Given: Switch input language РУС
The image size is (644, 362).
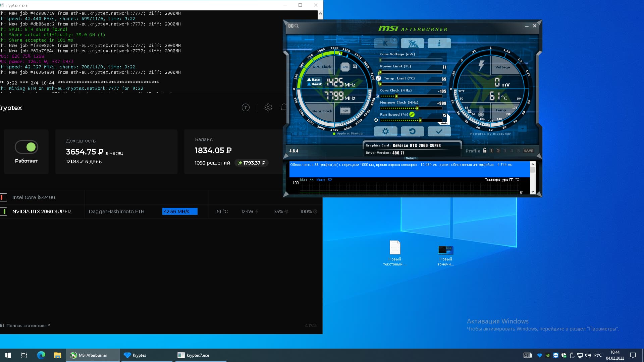Looking at the screenshot, I should [x=598, y=355].
